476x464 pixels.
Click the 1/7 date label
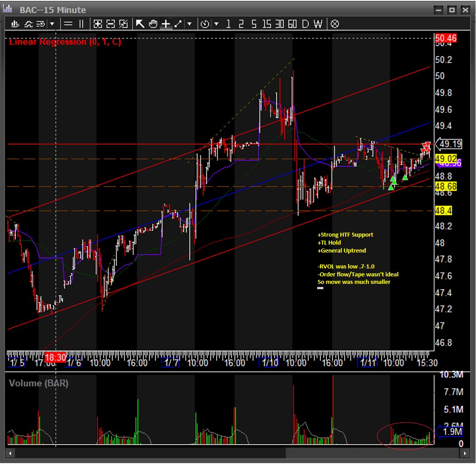click(171, 362)
